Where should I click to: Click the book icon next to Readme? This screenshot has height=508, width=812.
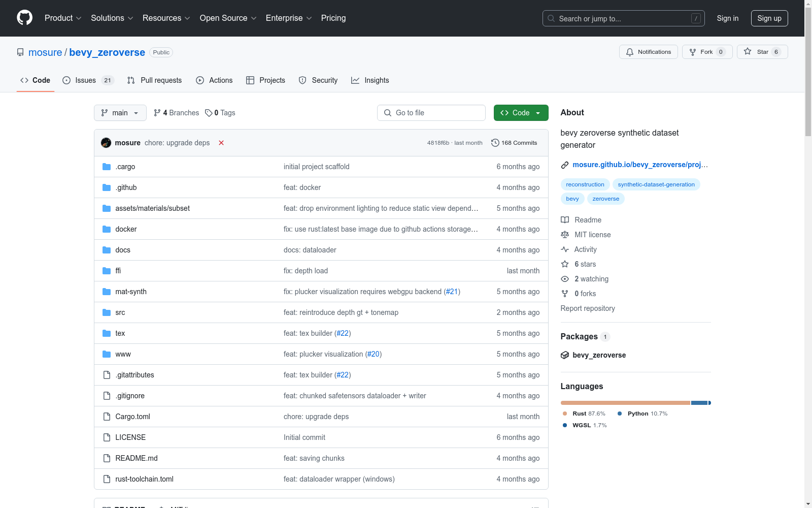point(565,220)
